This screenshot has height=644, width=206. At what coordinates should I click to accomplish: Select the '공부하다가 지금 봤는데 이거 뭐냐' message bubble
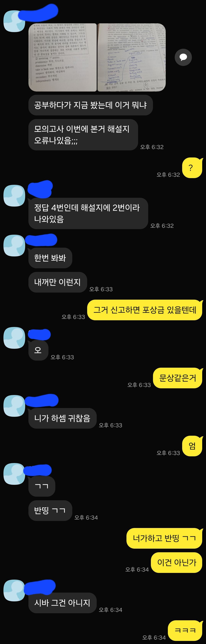(91, 105)
